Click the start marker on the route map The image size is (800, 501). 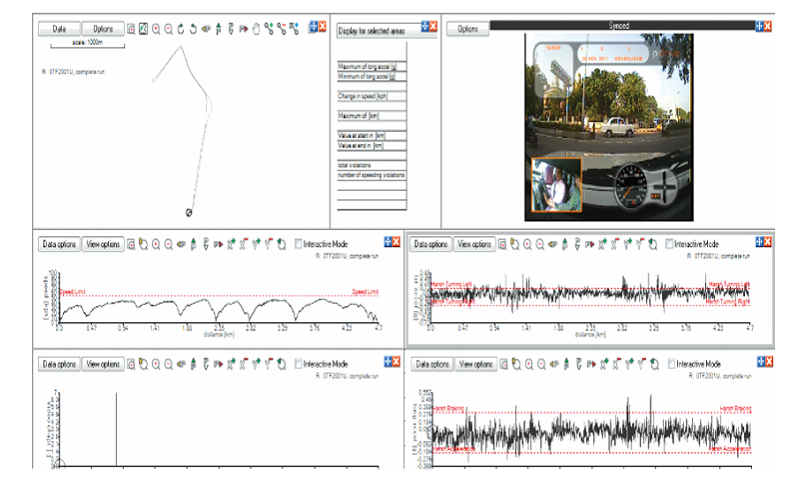tap(189, 213)
